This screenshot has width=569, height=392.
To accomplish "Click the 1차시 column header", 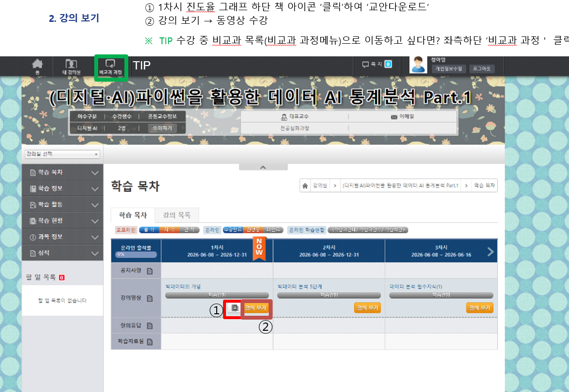I will [x=217, y=251].
